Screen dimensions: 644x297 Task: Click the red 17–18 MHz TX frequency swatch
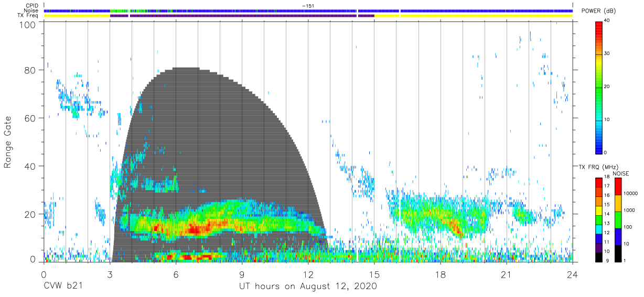(598, 182)
